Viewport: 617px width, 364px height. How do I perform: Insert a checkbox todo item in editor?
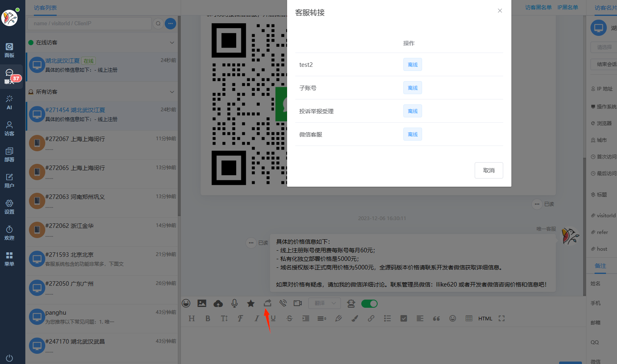(x=404, y=318)
